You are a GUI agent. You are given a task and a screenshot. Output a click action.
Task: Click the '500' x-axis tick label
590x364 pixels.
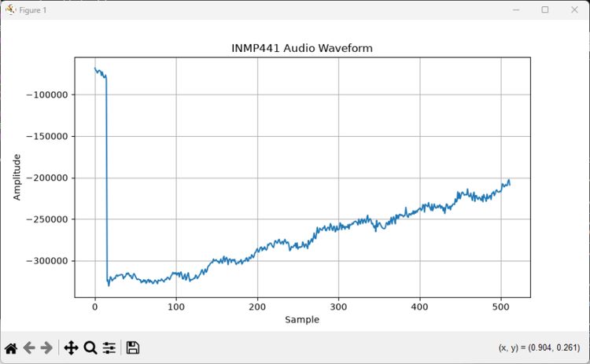[501, 307]
